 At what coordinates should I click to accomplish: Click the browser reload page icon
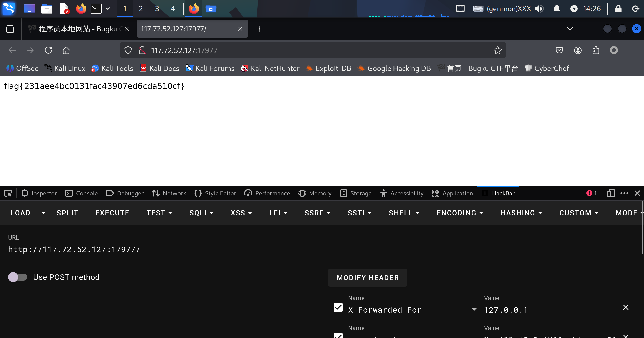48,50
